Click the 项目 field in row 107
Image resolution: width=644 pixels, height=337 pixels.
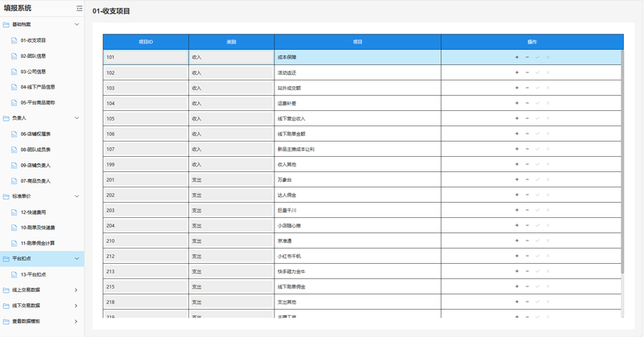click(x=357, y=149)
